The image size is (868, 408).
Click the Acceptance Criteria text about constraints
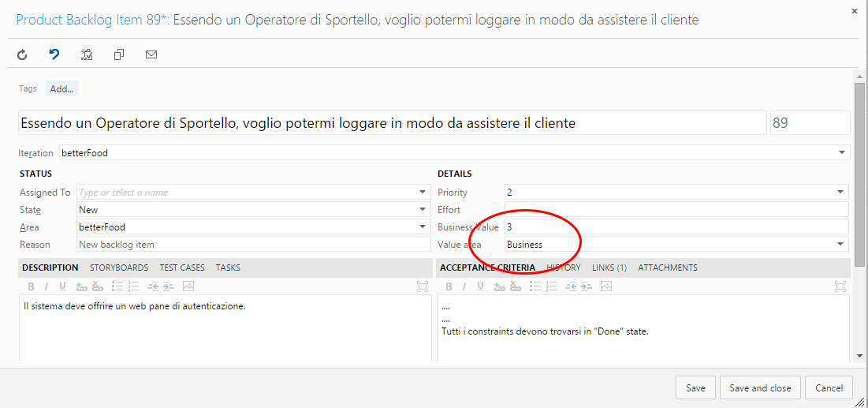[545, 331]
